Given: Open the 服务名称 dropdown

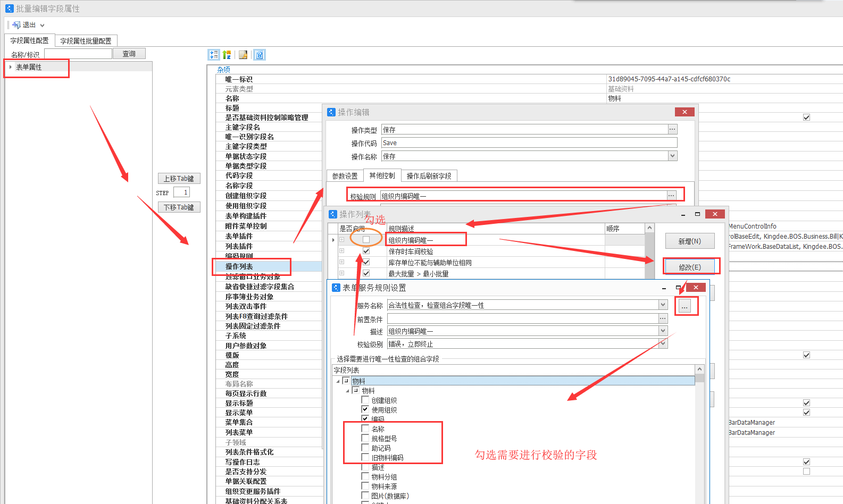Looking at the screenshot, I should click(663, 305).
